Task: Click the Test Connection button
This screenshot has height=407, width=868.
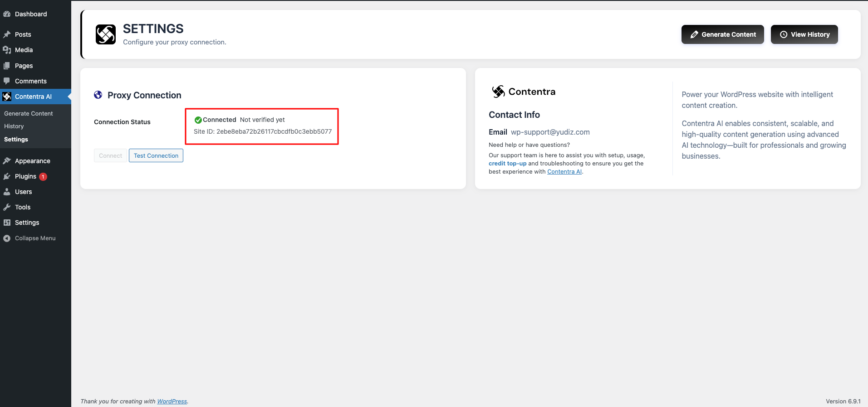Action: click(156, 155)
